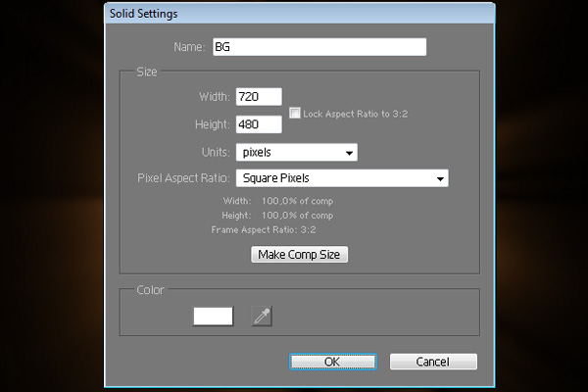
Task: Select the eyedropper color picker tool
Action: [x=262, y=317]
